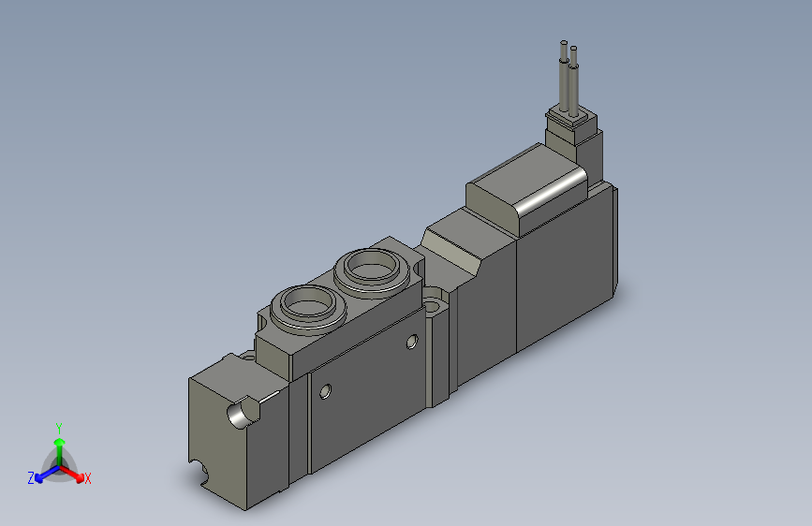Select the rounded solenoid coil cover on top
Screen dimensions: 812x526
pos(526,190)
